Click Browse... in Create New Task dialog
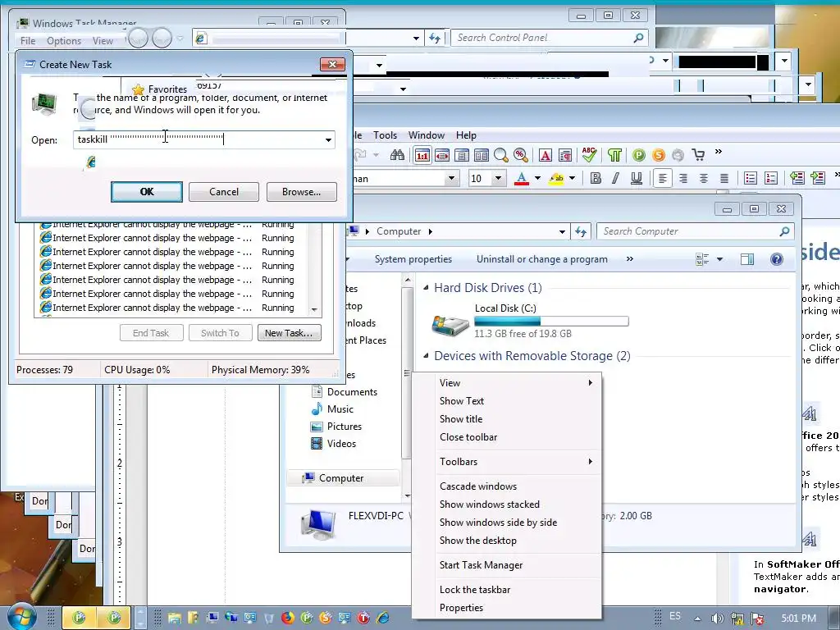The image size is (840, 630). (x=302, y=192)
